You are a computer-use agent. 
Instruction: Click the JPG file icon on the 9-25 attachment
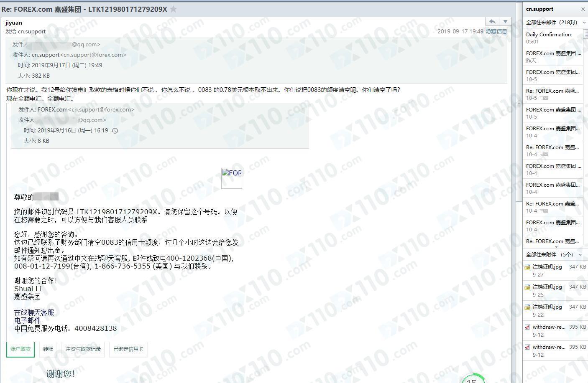pyautogui.click(x=527, y=287)
